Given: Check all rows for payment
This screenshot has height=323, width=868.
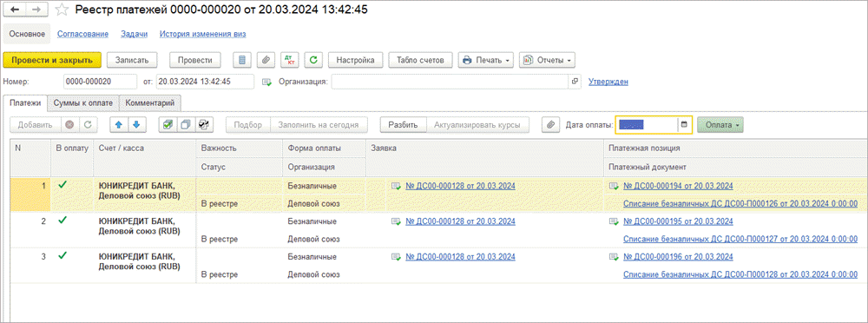Looking at the screenshot, I should (168, 125).
